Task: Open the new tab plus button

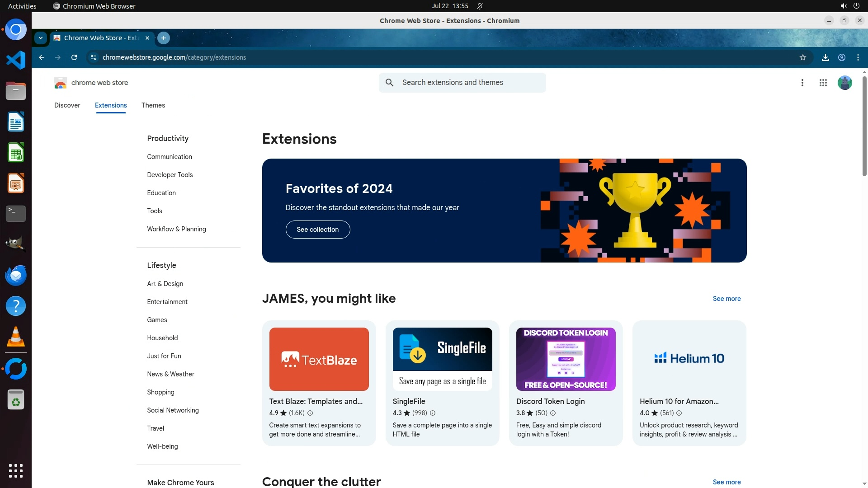Action: (x=164, y=38)
